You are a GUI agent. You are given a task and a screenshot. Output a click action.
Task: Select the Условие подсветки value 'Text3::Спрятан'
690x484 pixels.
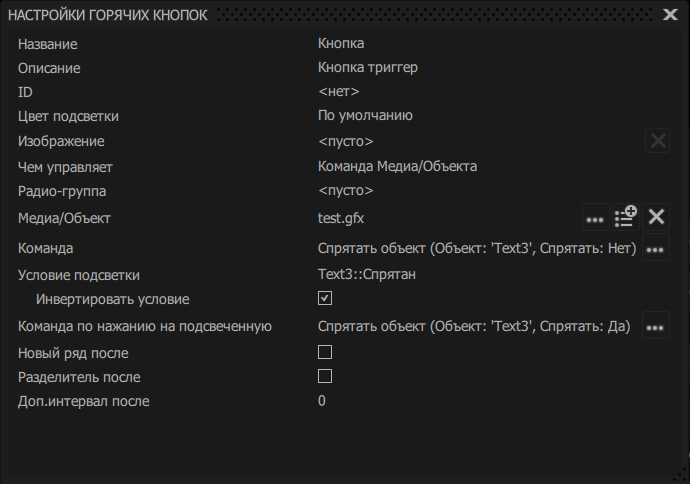pos(366,275)
